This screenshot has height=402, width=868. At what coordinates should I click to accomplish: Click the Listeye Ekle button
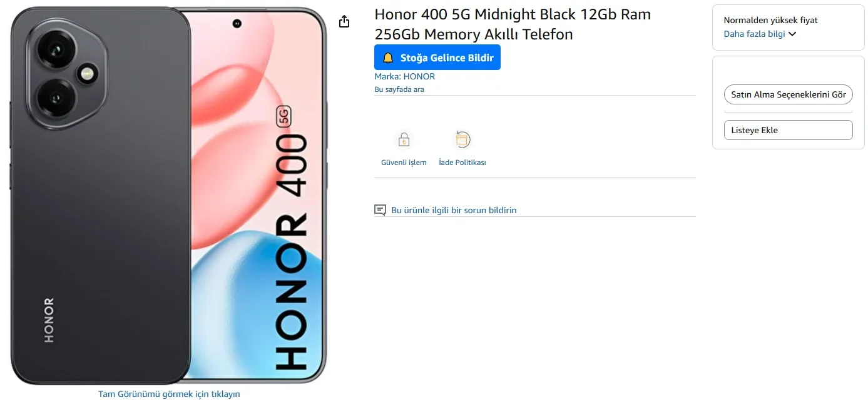pos(789,130)
